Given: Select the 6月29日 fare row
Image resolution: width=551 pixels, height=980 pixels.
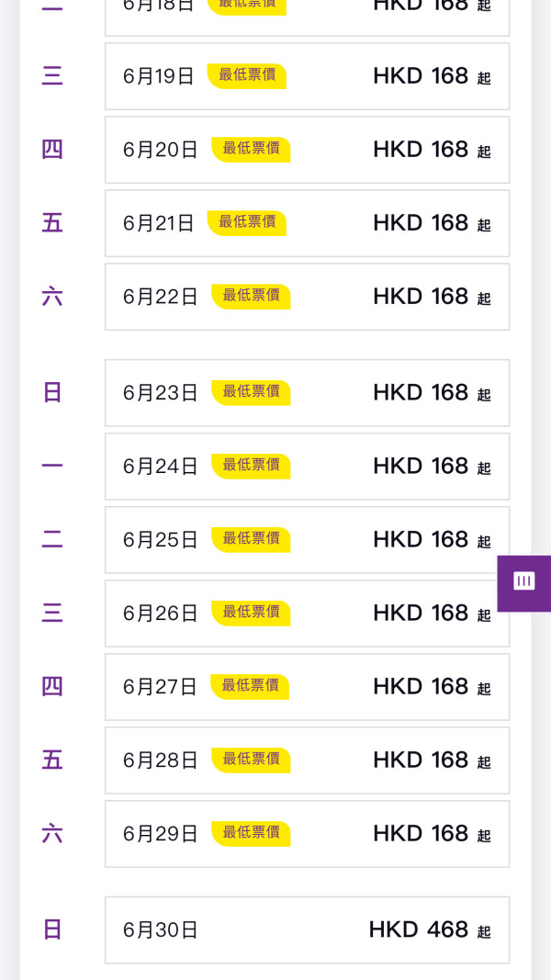Looking at the screenshot, I should 307,834.
